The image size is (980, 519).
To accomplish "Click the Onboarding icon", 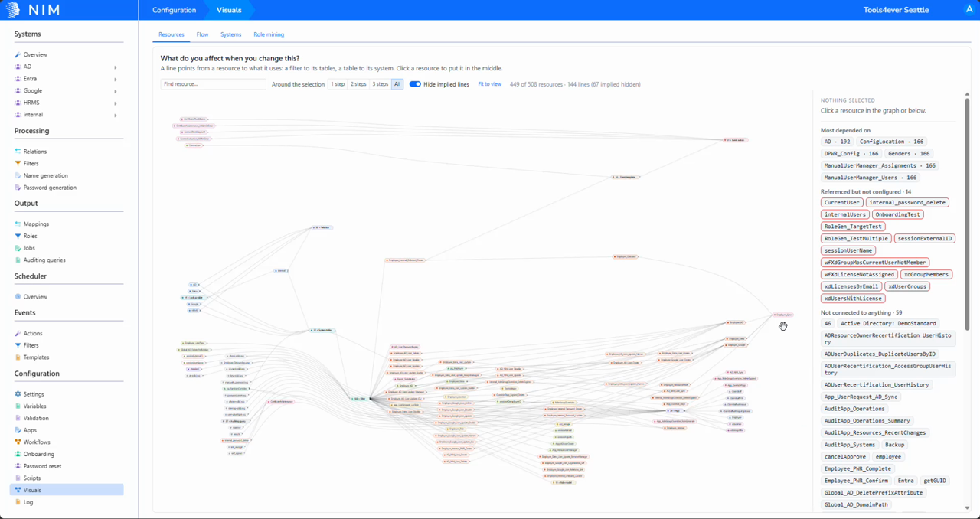I will [18, 454].
